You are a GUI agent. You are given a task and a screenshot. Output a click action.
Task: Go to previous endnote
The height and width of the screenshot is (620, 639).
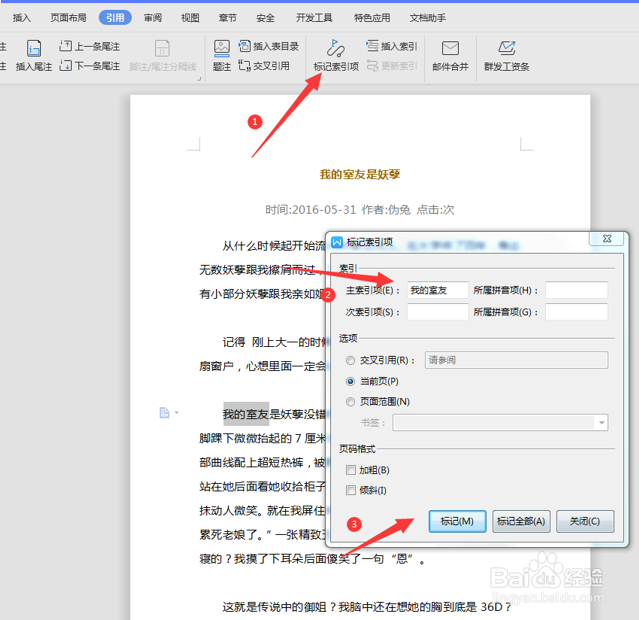click(89, 46)
